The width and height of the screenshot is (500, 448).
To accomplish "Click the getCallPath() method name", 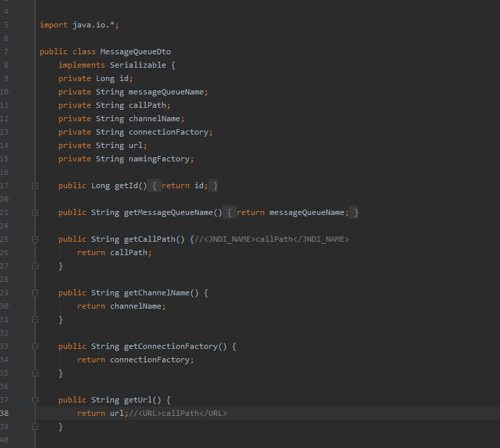I will (x=149, y=239).
